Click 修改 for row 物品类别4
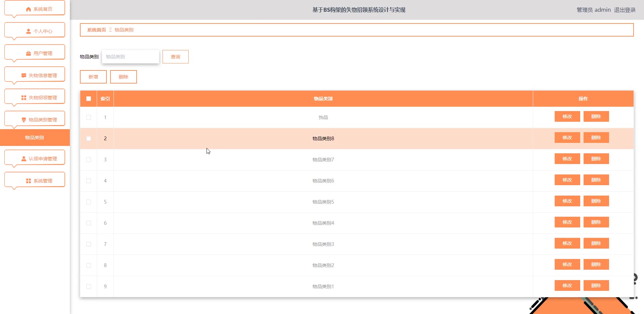 [567, 222]
